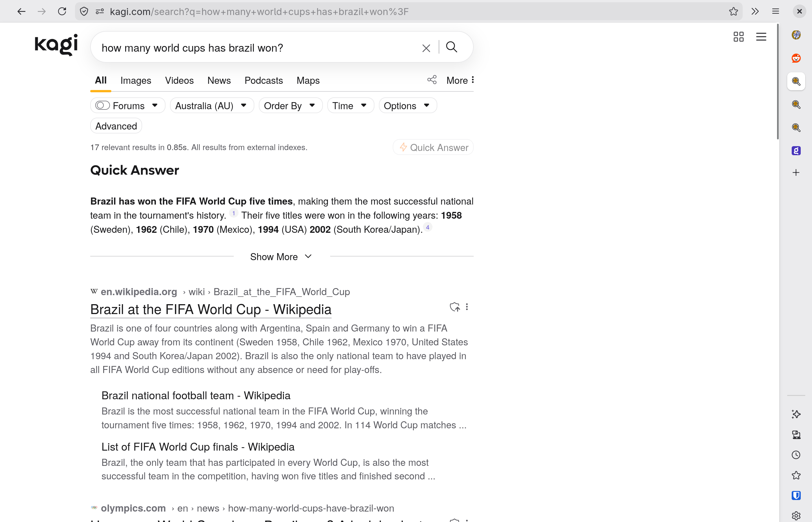The height and width of the screenshot is (522, 812).
Task: Open Bitwarden sidebar extension
Action: click(796, 495)
